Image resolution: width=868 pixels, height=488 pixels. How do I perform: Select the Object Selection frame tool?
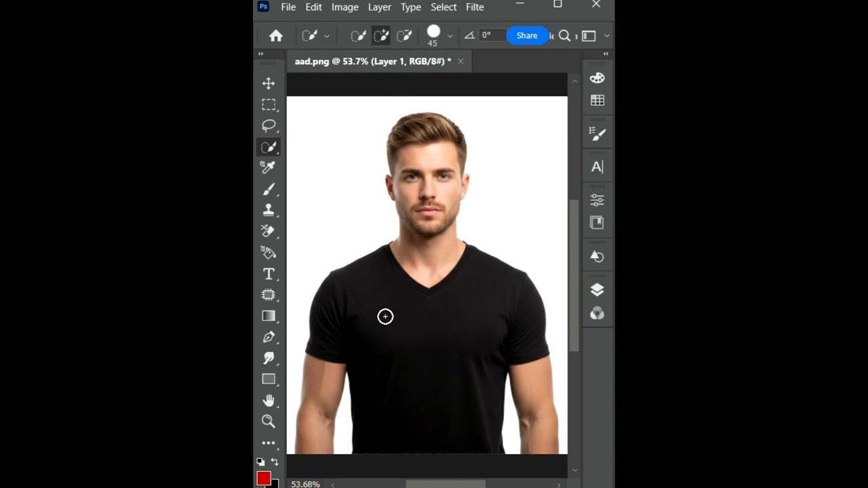coord(269,295)
